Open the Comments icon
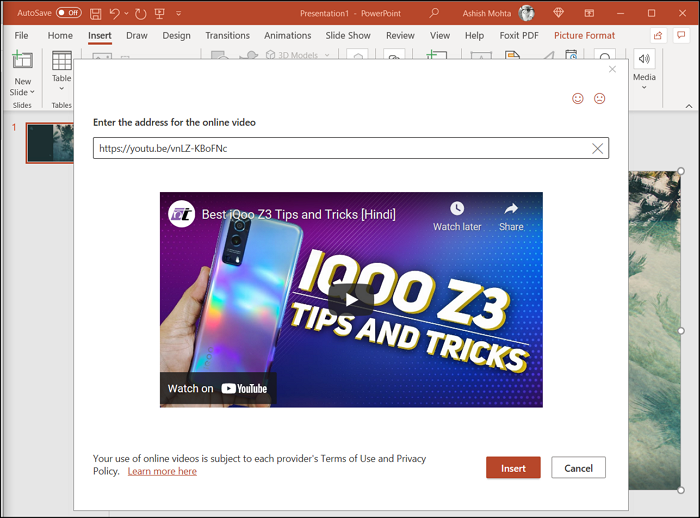 [x=681, y=35]
